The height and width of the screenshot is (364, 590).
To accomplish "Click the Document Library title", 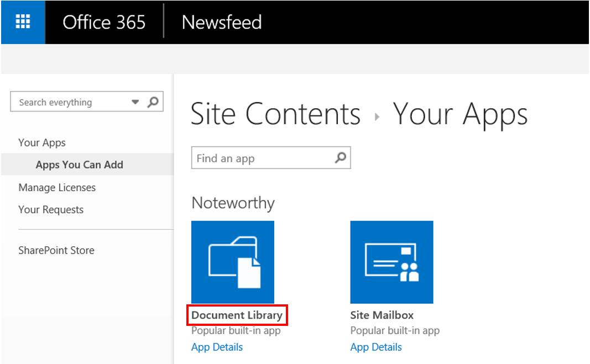I will (x=237, y=315).
